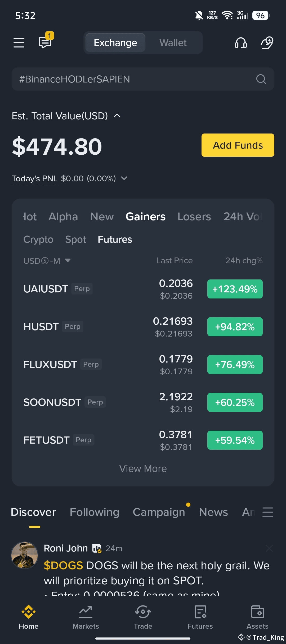Tap the customer support headset icon

point(240,43)
